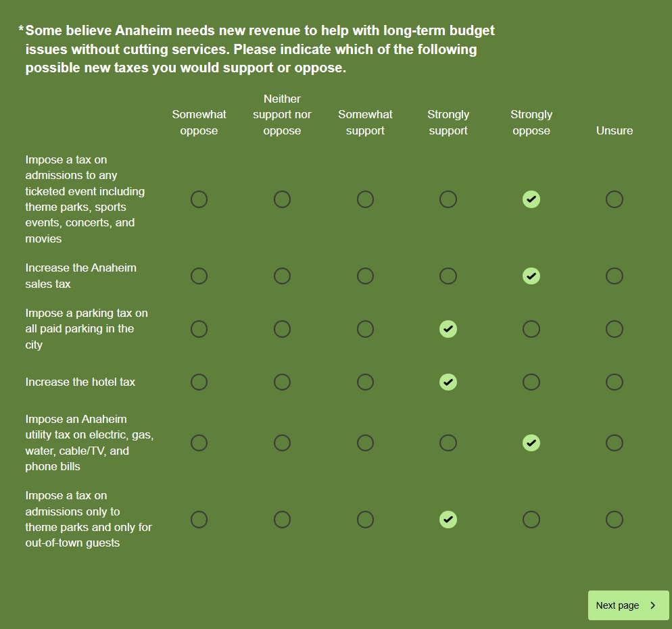The width and height of the screenshot is (672, 629).
Task: Choose Unsure for the Anaheim utility tax
Action: click(614, 443)
